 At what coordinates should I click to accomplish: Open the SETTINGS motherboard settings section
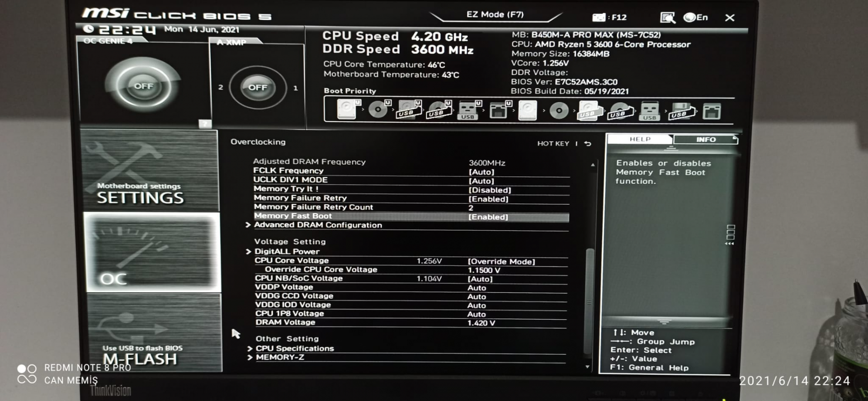[150, 170]
